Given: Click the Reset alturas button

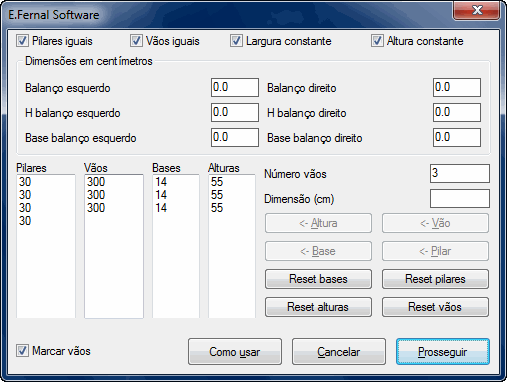Looking at the screenshot, I should click(x=318, y=307).
